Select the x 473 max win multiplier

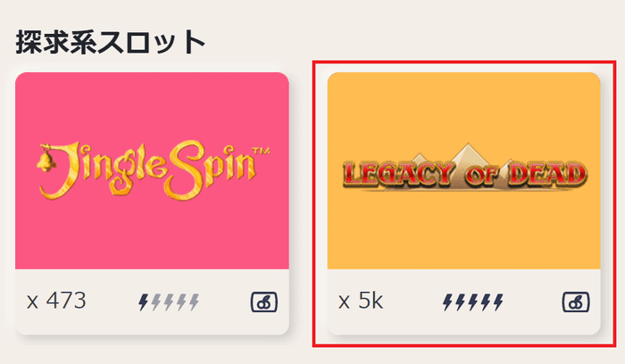pyautogui.click(x=56, y=301)
